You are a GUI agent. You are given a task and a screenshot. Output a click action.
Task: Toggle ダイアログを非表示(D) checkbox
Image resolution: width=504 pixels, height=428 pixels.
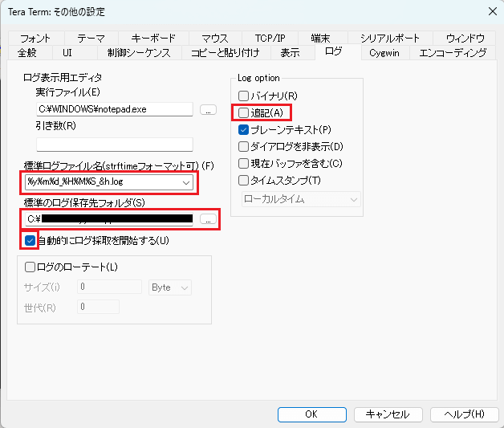244,146
